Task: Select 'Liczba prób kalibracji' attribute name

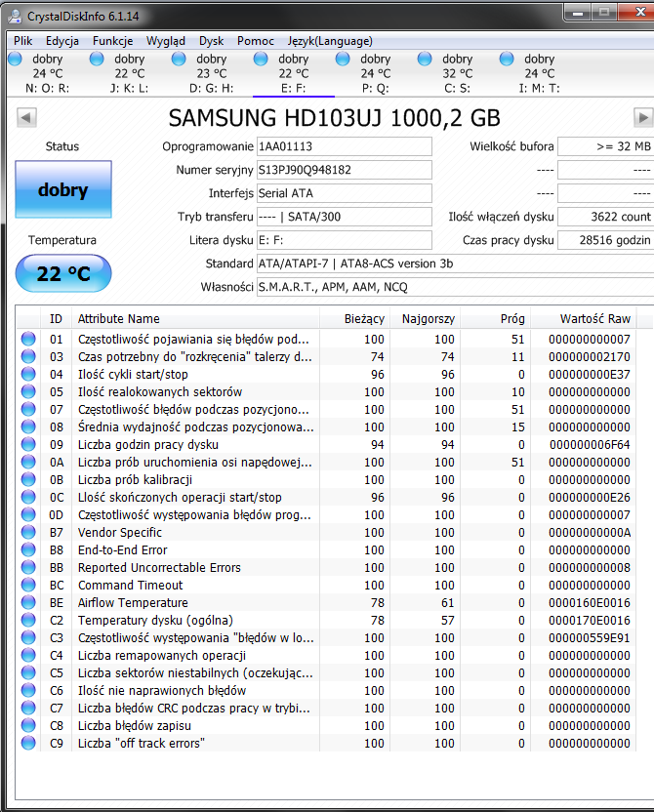Action: point(135,480)
